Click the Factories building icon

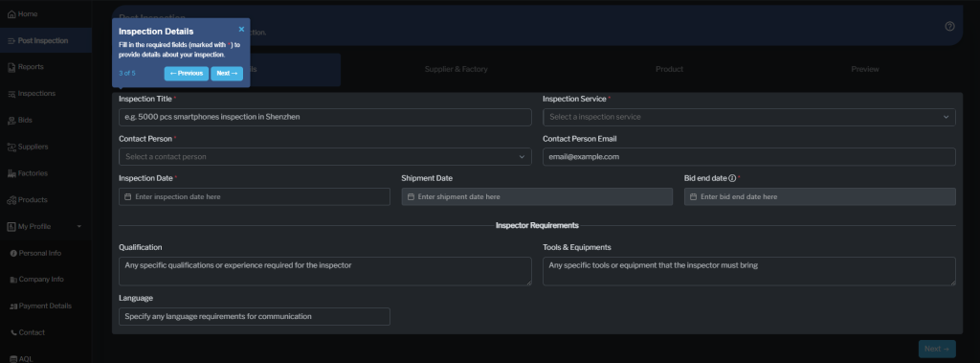click(11, 173)
